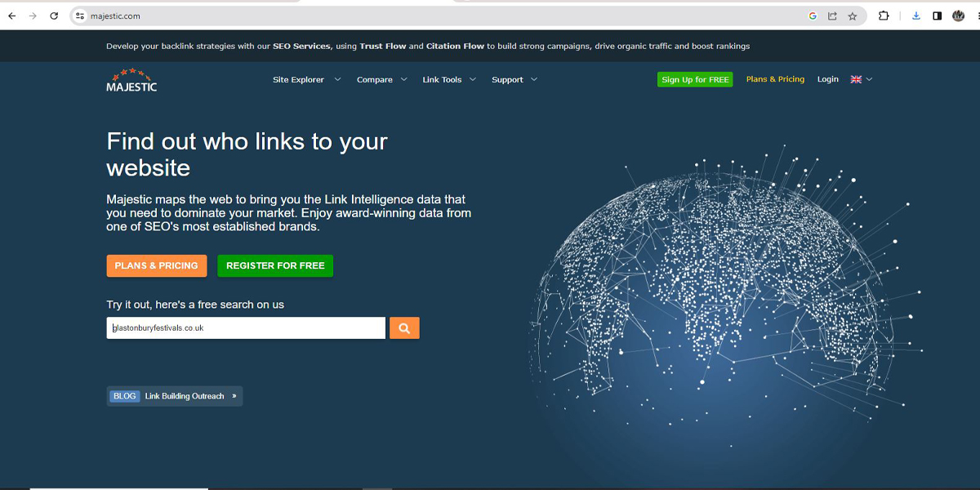Click the Login link
This screenshot has height=490, width=980.
pyautogui.click(x=828, y=79)
